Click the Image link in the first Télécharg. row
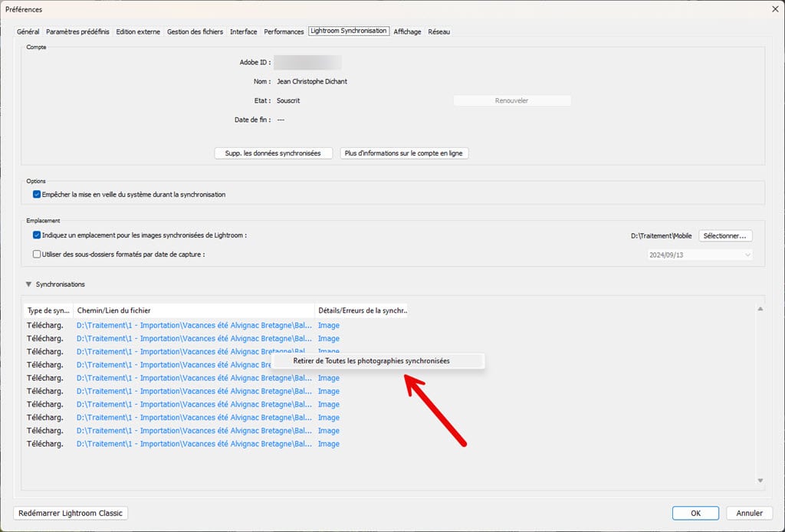785x532 pixels. (x=329, y=325)
